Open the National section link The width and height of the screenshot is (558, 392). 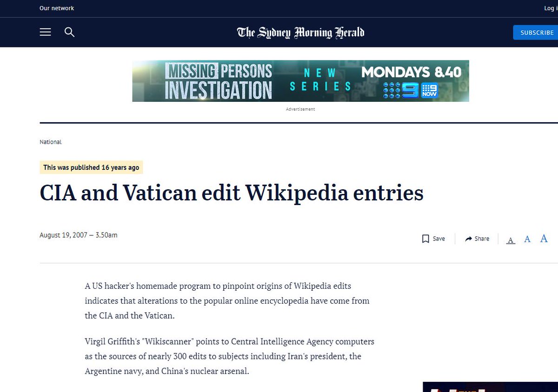[51, 142]
